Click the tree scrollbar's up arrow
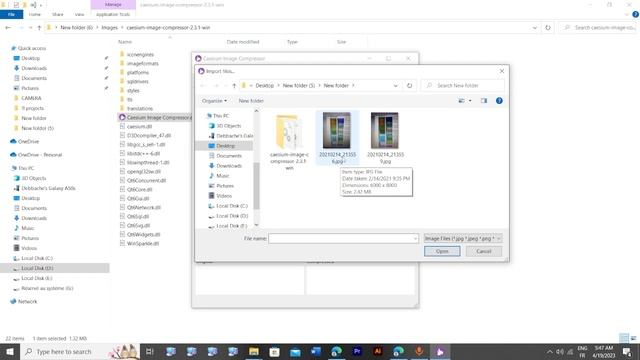 [256, 111]
